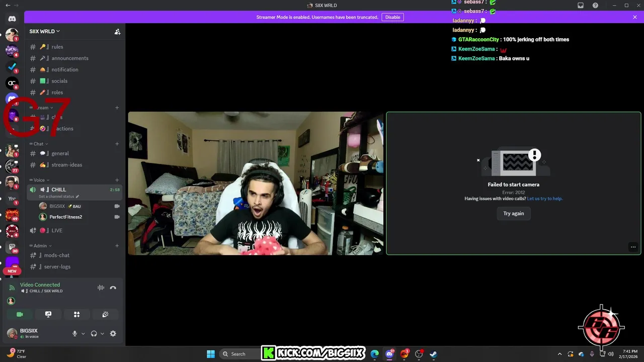Edit the Set a channel status text

coord(59,197)
